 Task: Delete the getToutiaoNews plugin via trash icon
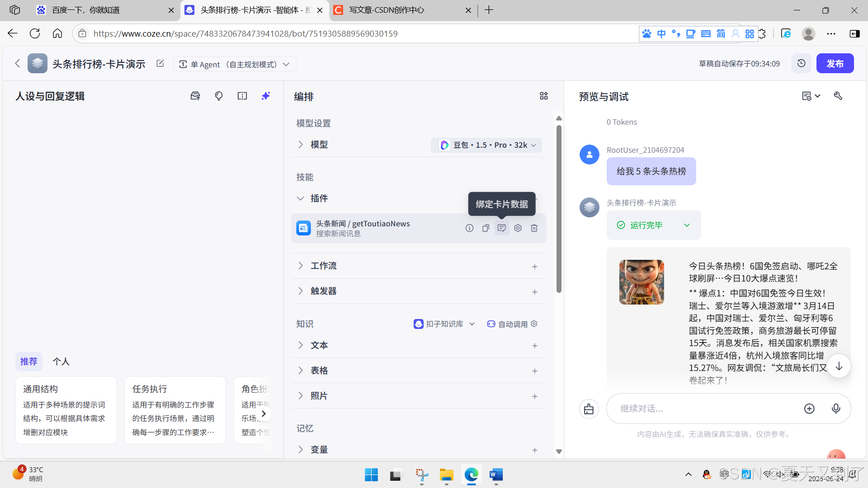[x=534, y=228]
